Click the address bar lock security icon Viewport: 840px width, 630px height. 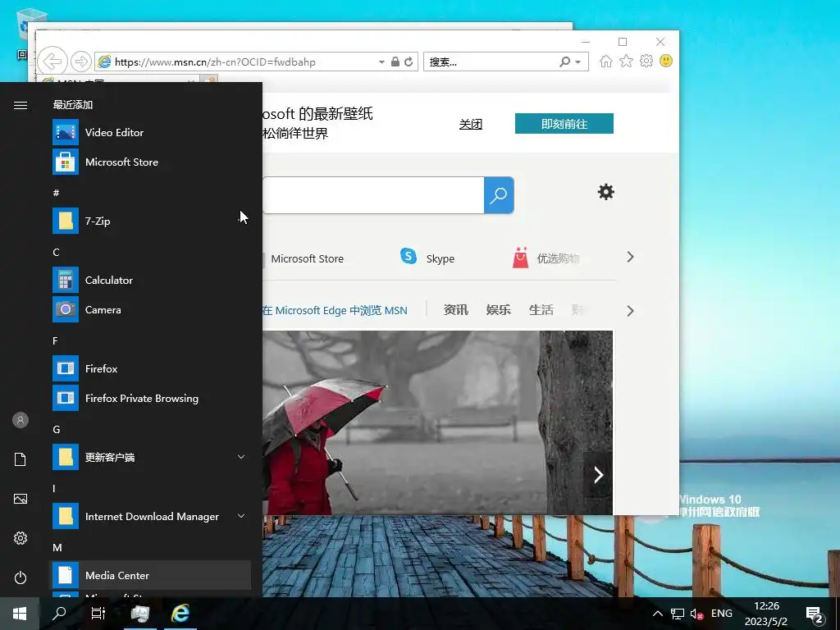(395, 62)
